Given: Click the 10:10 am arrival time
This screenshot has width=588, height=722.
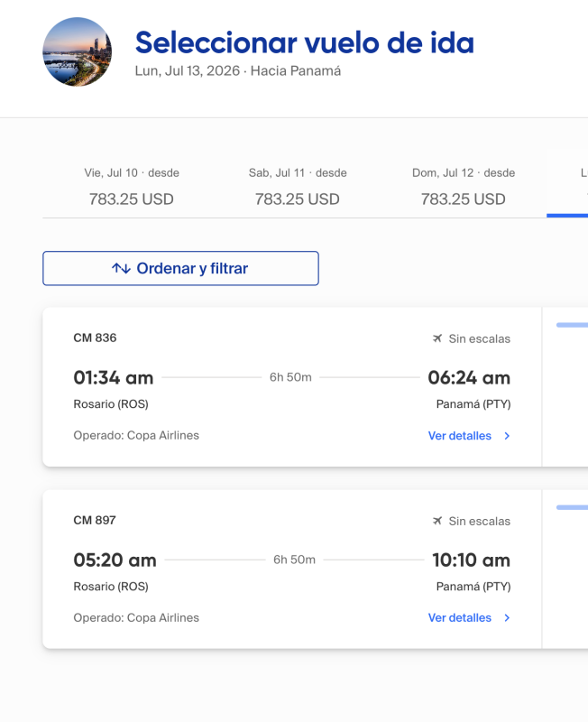Looking at the screenshot, I should [471, 560].
